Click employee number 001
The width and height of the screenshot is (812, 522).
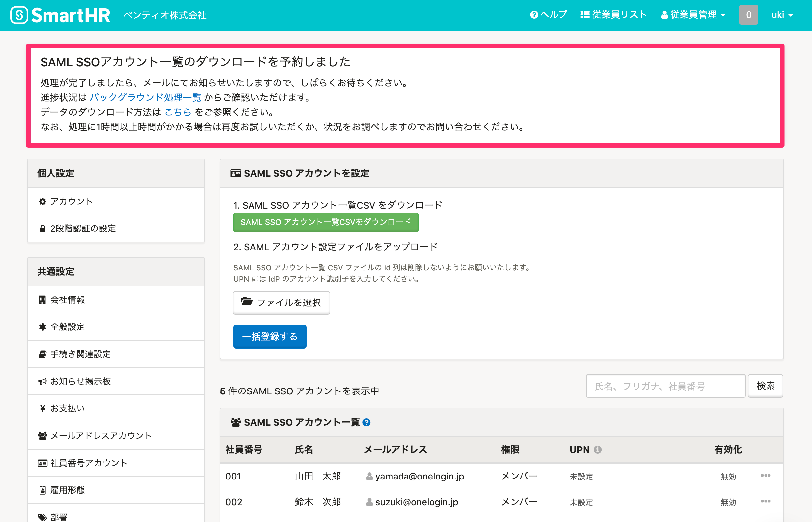coord(233,476)
